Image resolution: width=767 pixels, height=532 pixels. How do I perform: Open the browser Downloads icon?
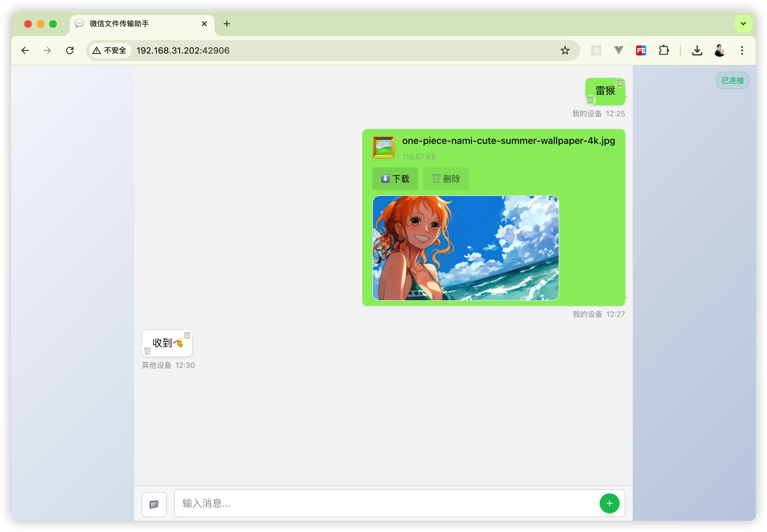click(x=697, y=51)
